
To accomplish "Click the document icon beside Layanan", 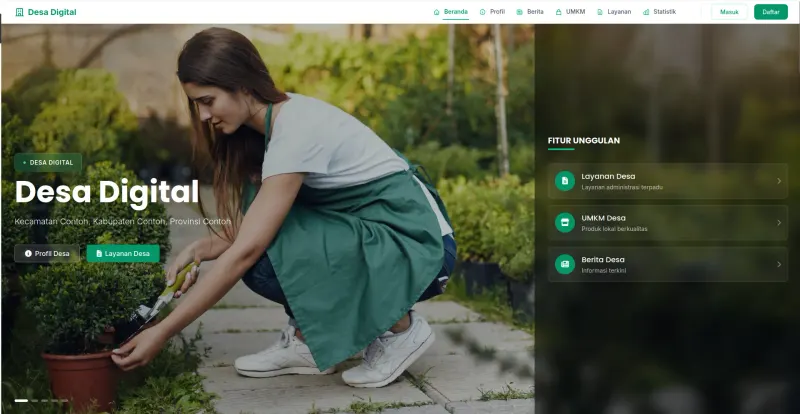I will [x=600, y=12].
